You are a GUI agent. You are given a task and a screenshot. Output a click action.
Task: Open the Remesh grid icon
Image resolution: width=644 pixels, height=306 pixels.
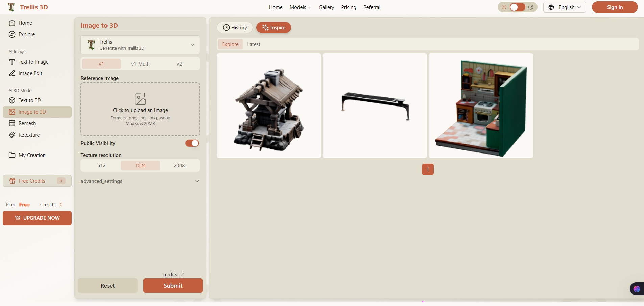tap(12, 123)
